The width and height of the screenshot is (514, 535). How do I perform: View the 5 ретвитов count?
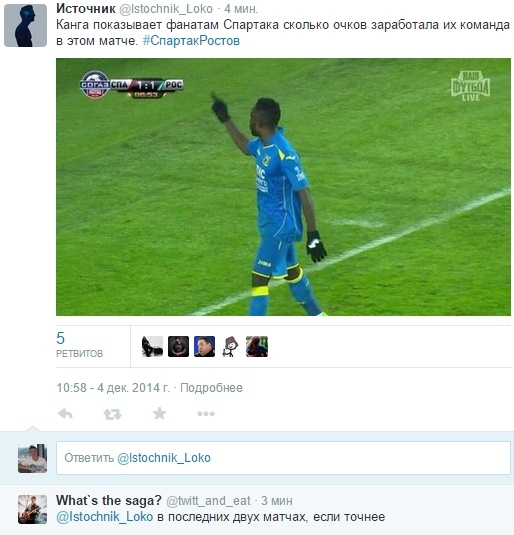79,345
